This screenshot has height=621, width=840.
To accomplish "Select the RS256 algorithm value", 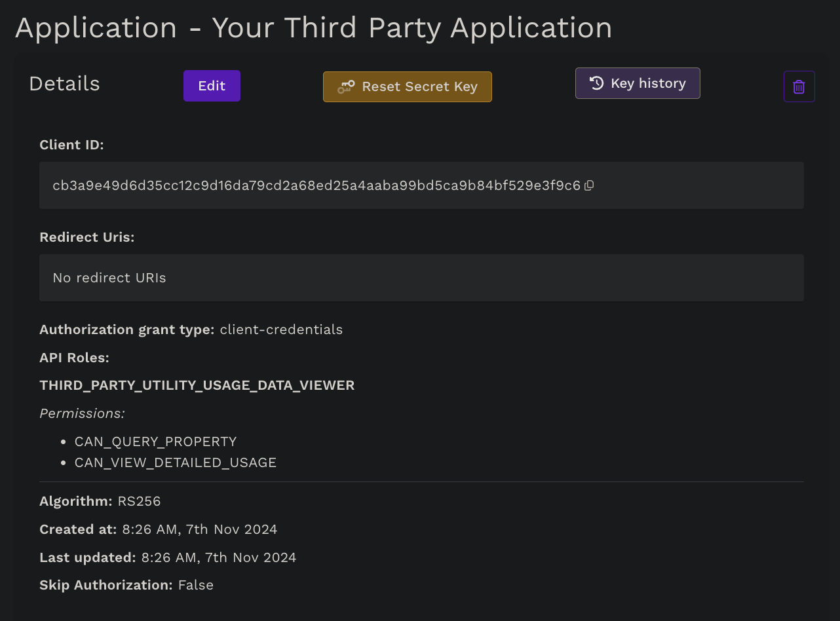I will [139, 501].
